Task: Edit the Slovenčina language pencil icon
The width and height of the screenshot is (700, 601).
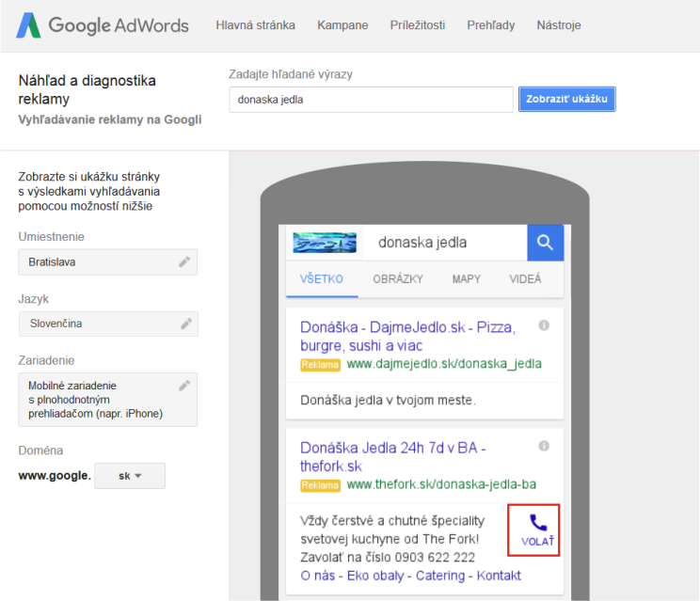Action: pos(184,324)
